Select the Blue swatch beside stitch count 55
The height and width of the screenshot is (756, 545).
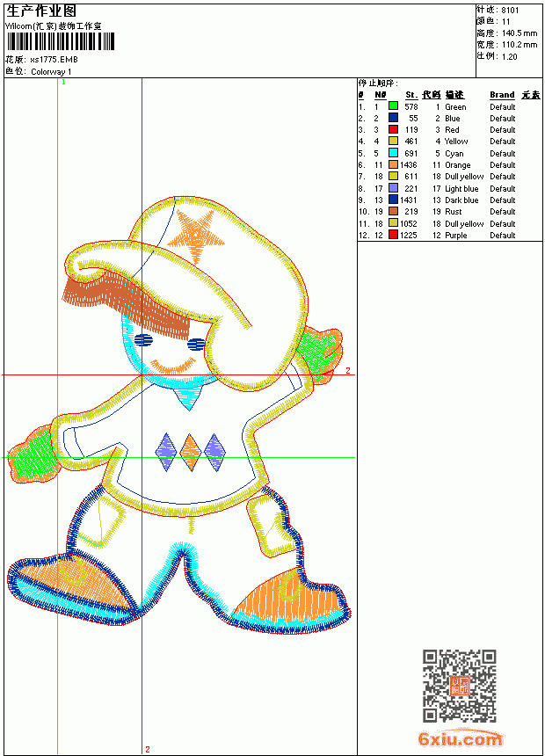(393, 118)
